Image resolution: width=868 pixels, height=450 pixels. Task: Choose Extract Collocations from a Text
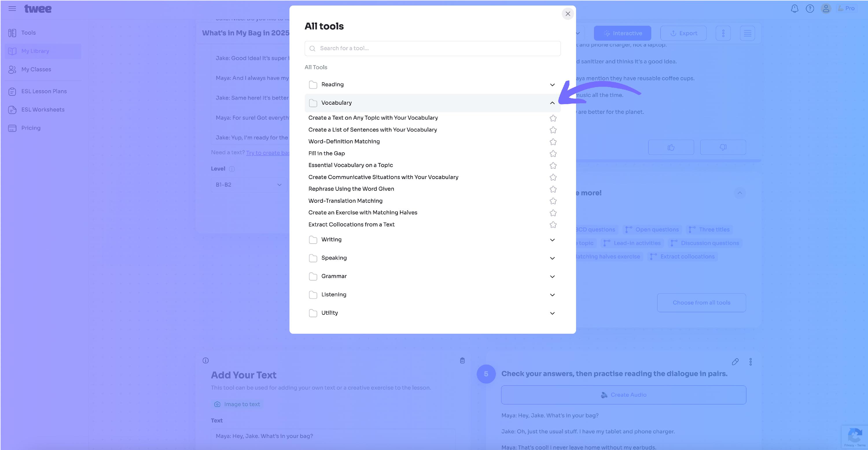click(x=351, y=224)
